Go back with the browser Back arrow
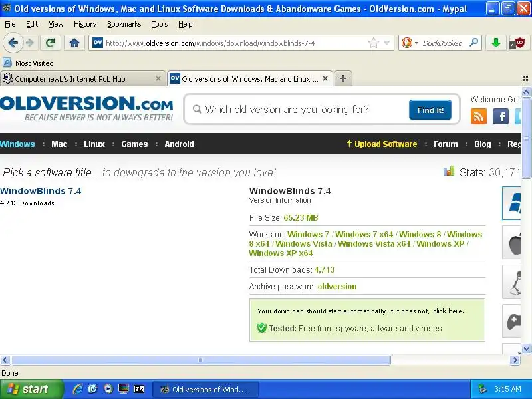Image resolution: width=532 pixels, height=399 pixels. [x=13, y=43]
